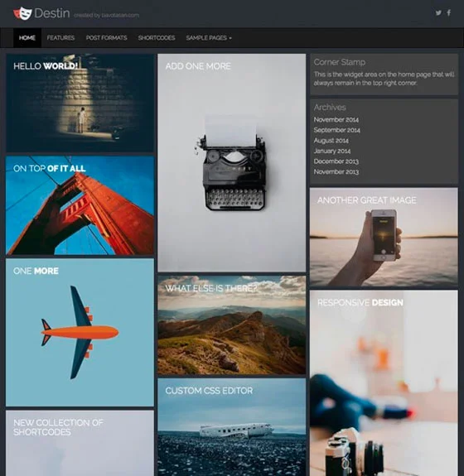
Task: Click the Destin theater masks logo
Action: pyautogui.click(x=22, y=13)
